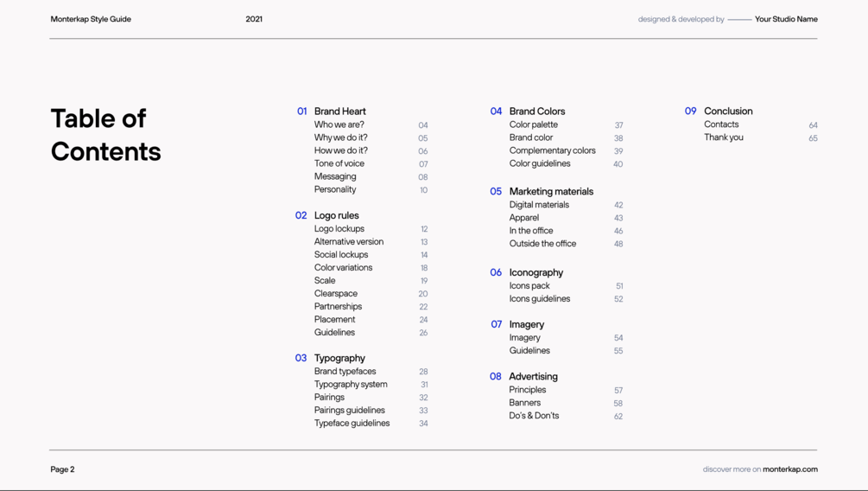
Task: Open the Brand typefaces entry
Action: (345, 372)
